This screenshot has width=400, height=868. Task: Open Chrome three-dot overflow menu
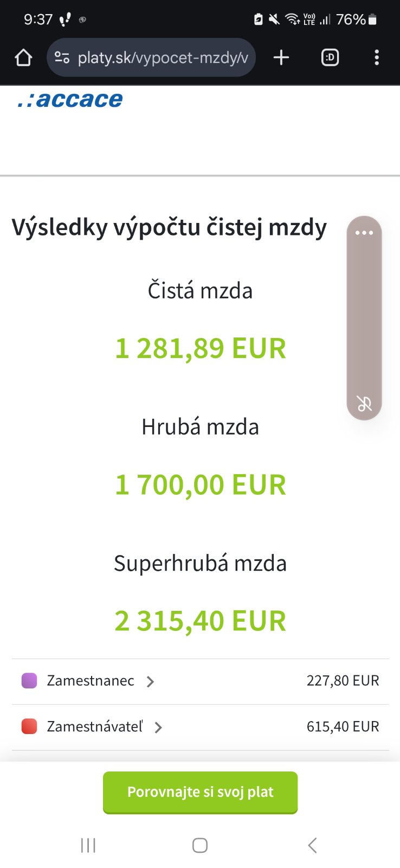tap(377, 58)
